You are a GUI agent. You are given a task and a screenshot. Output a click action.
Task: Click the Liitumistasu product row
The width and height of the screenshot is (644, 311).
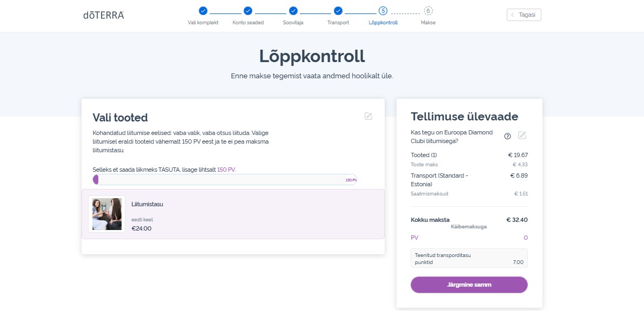click(233, 214)
